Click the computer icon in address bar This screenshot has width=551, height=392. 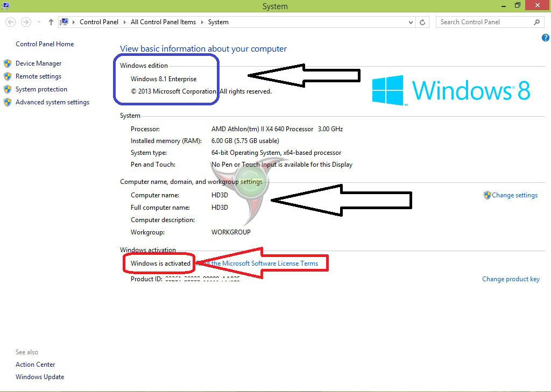(x=64, y=22)
